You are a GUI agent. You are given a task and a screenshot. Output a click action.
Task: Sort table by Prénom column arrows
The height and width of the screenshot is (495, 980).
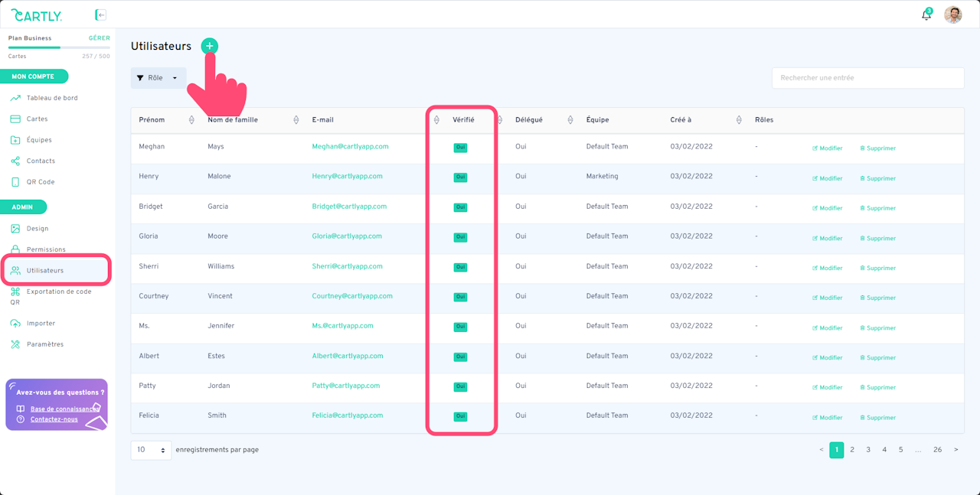point(191,120)
